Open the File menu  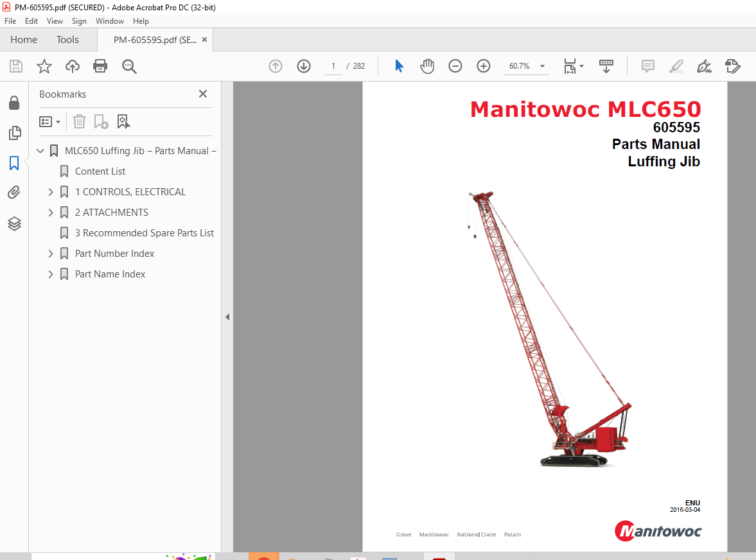click(x=10, y=21)
